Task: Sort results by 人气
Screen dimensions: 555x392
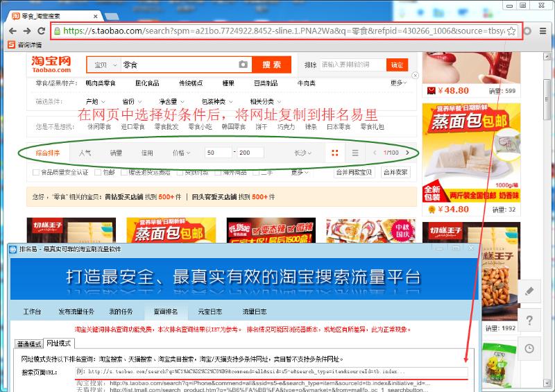Action: [85, 153]
